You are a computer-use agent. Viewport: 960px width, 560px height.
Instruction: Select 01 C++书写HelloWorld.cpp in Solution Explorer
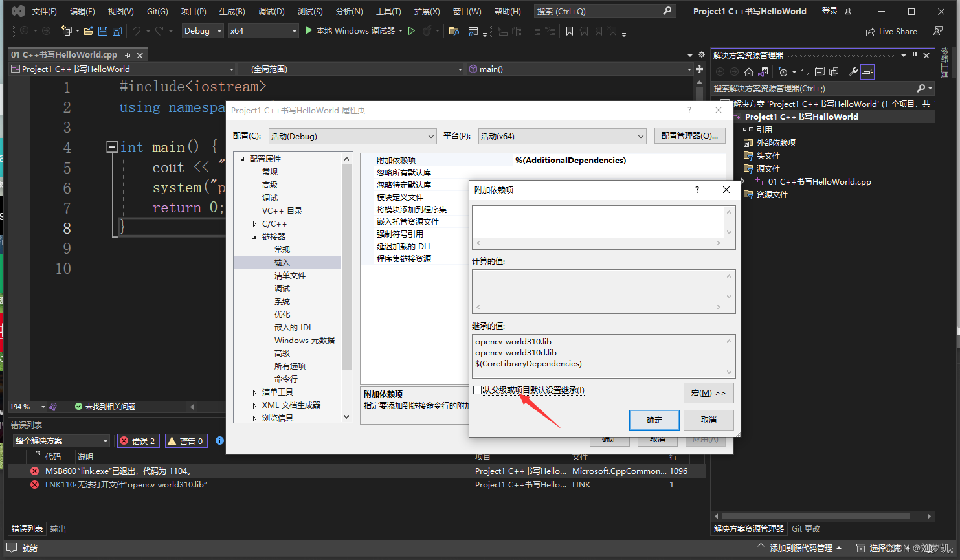[x=820, y=182]
